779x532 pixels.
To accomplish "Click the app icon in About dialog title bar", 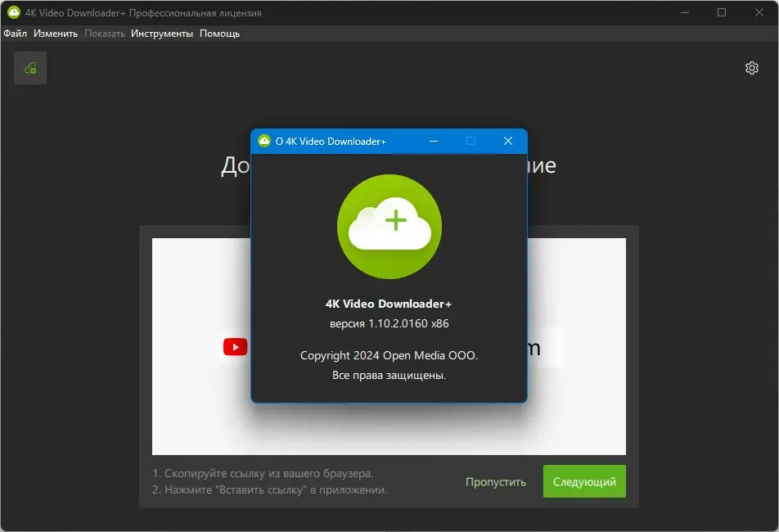I will [264, 141].
